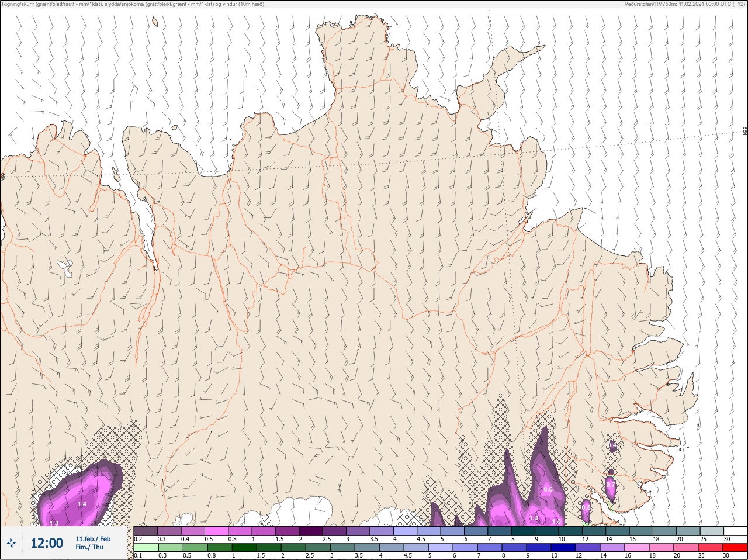Select the dusky mauve top-row swatch labeled 0.2
This screenshot has width=748, height=560.
[x=146, y=531]
